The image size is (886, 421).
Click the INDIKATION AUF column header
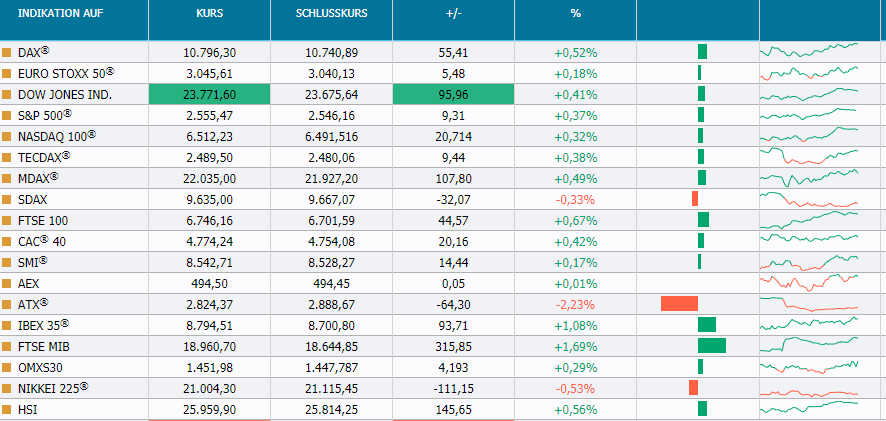tap(60, 16)
